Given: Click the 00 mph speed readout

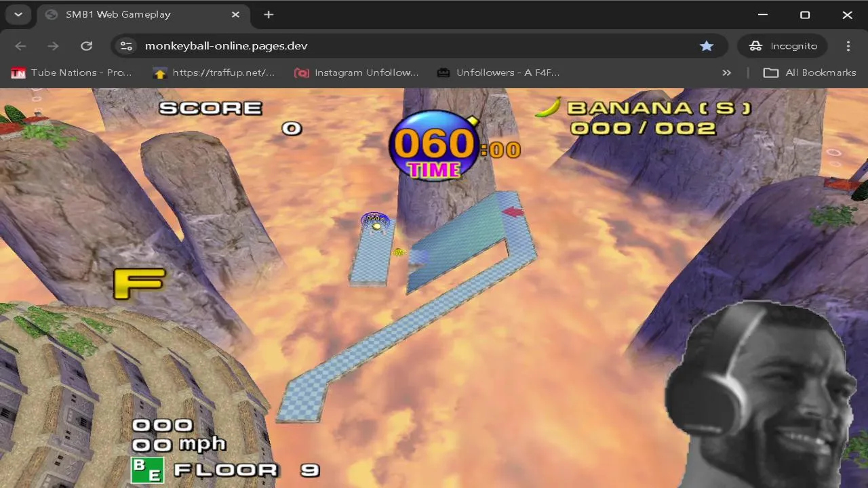Looking at the screenshot, I should (179, 445).
